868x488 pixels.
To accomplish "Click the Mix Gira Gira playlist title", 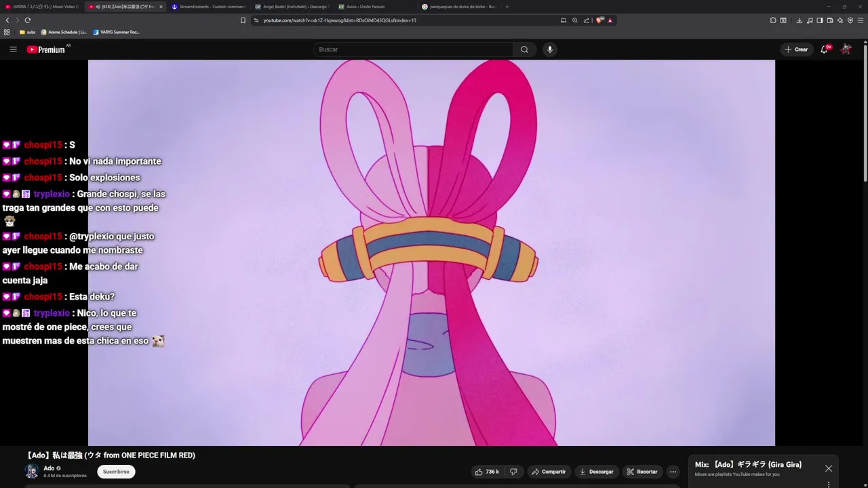I will pyautogui.click(x=748, y=464).
